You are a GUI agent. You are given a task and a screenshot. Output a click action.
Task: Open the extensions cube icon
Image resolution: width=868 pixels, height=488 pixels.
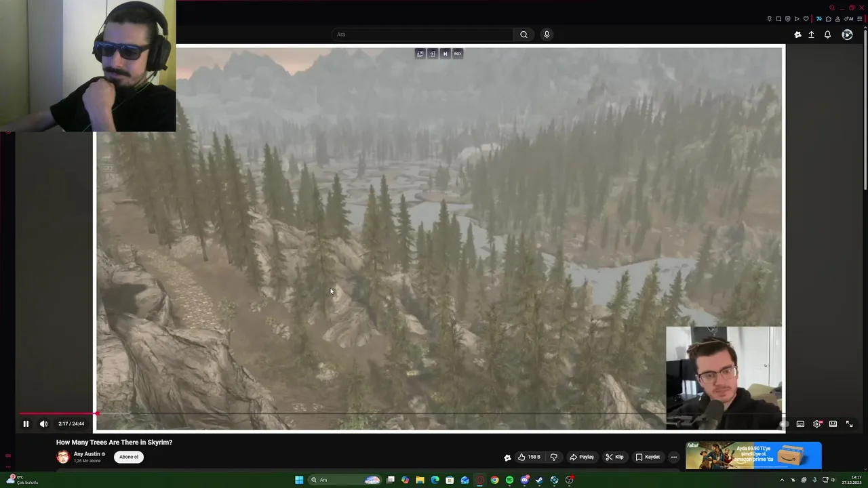(x=829, y=18)
